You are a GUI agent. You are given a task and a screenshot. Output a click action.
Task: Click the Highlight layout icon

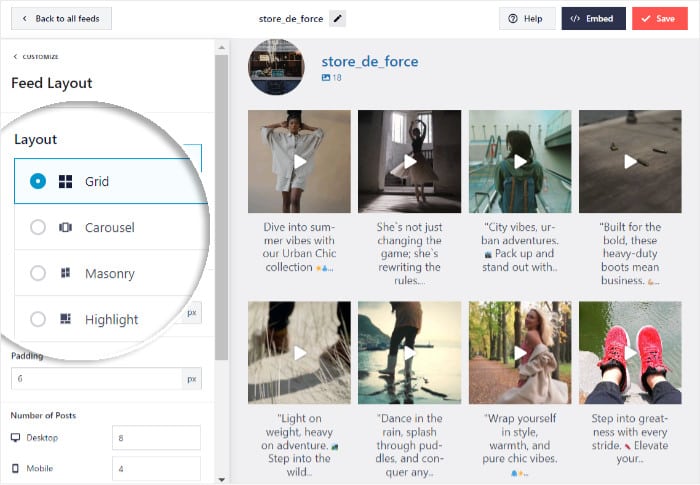(66, 318)
